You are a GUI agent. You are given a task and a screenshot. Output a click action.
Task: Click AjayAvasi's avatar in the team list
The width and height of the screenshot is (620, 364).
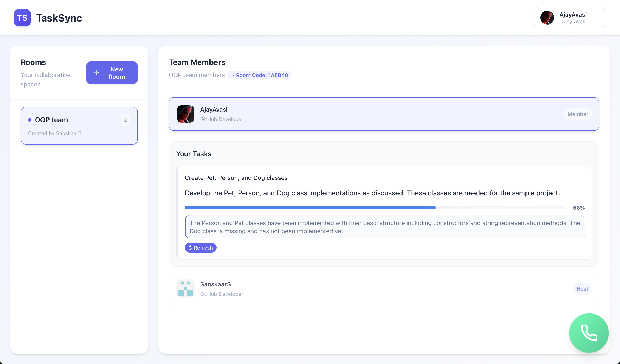pos(185,114)
